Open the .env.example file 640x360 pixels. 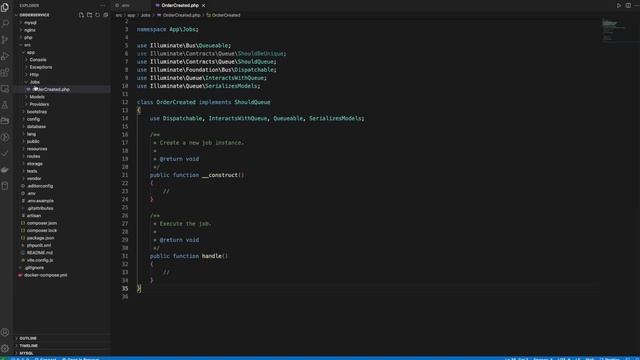40,200
